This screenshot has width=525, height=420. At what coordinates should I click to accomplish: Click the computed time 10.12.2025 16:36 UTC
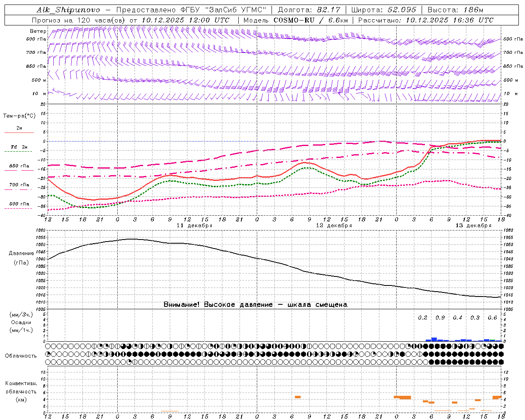coord(450,20)
